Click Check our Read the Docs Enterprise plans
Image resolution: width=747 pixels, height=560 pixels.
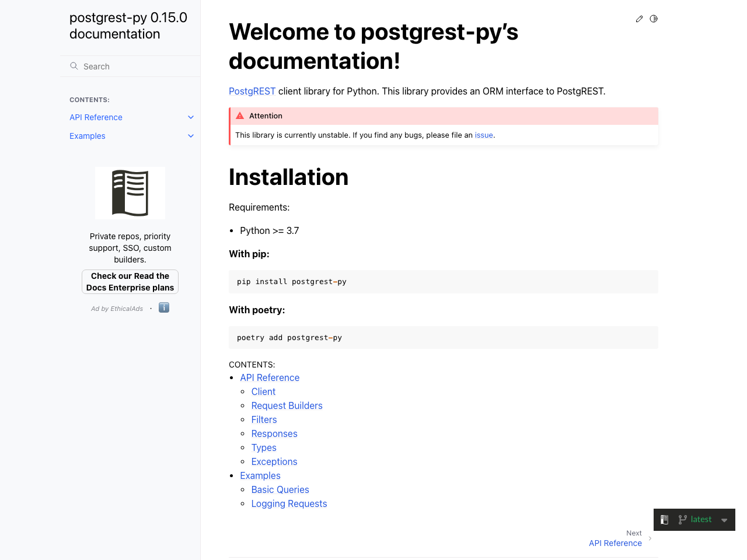130,281
